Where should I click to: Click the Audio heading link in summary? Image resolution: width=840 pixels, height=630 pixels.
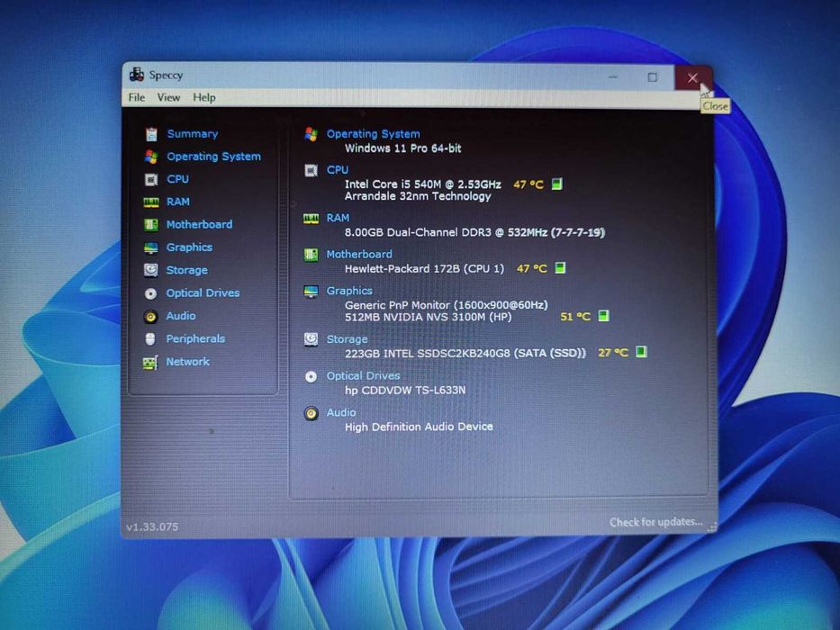click(340, 412)
